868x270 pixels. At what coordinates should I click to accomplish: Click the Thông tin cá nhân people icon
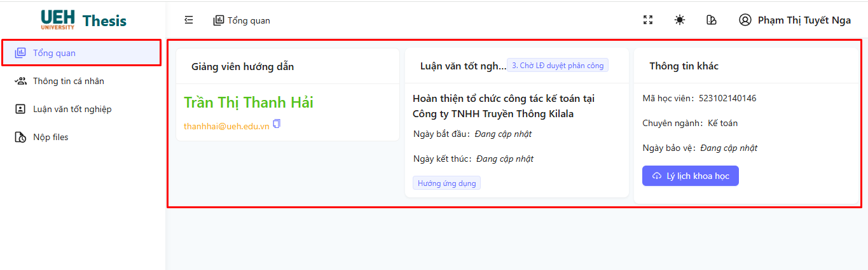point(21,81)
